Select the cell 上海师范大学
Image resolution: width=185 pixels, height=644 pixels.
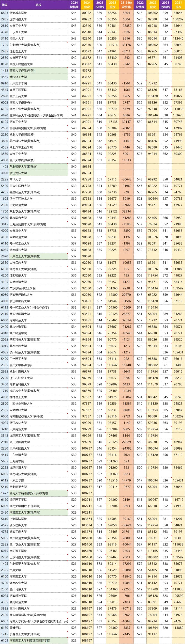coord(38,205)
